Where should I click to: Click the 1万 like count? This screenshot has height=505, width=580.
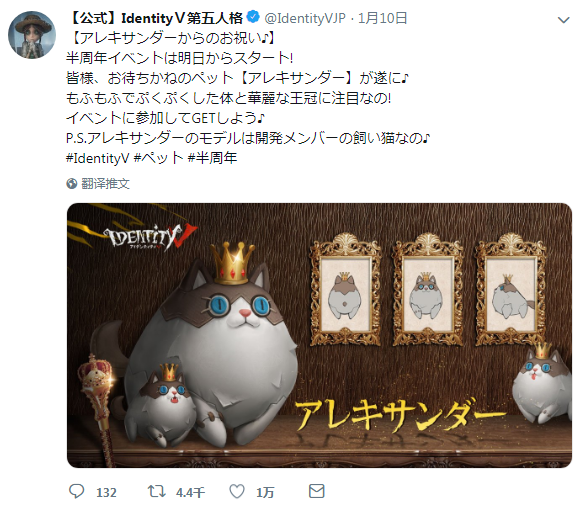click(265, 492)
